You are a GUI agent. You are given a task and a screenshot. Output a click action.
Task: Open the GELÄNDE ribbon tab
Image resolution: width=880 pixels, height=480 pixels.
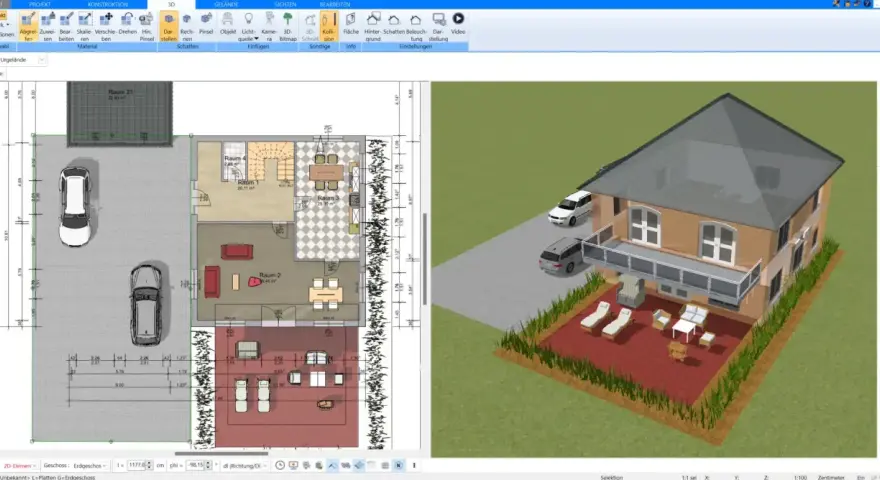coord(226,4)
